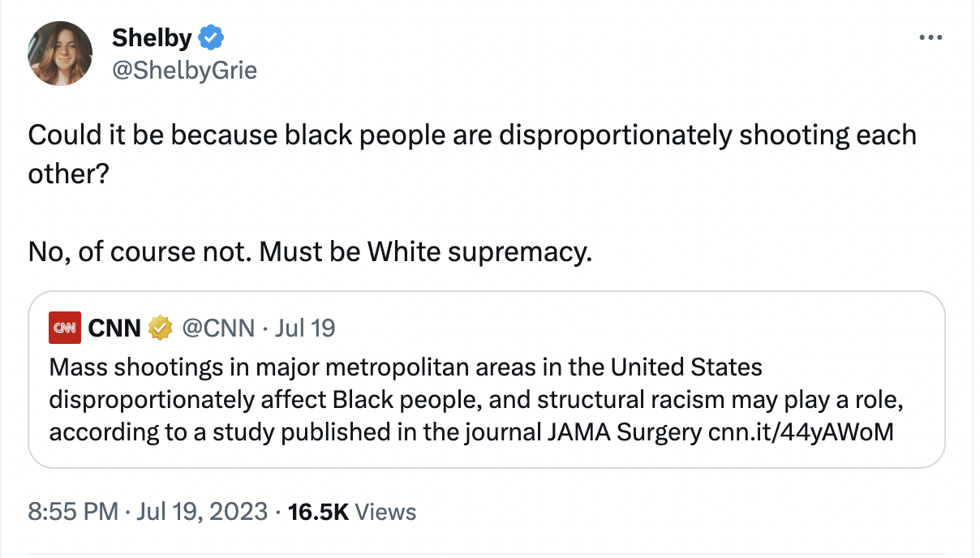The width and height of the screenshot is (980, 558).
Task: Open the three-dot more options menu
Action: (931, 36)
